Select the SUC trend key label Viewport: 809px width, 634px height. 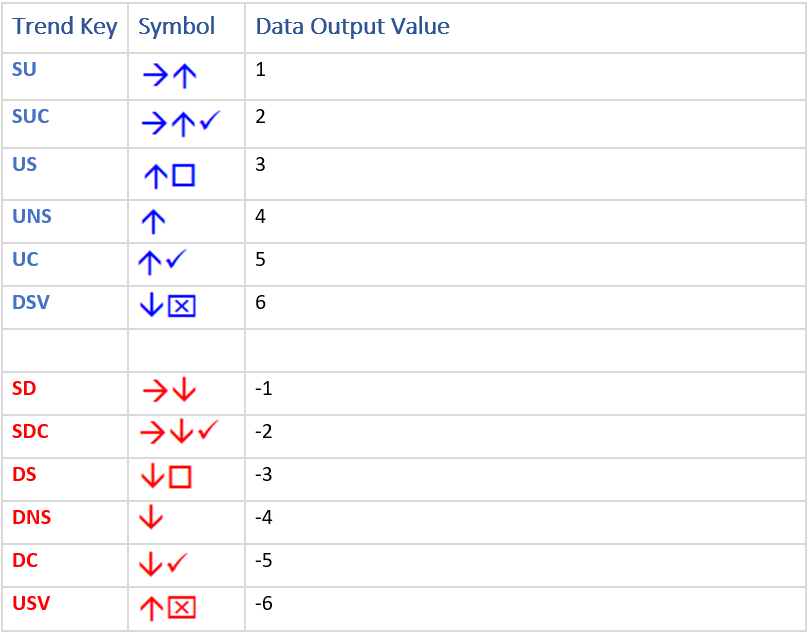point(30,116)
